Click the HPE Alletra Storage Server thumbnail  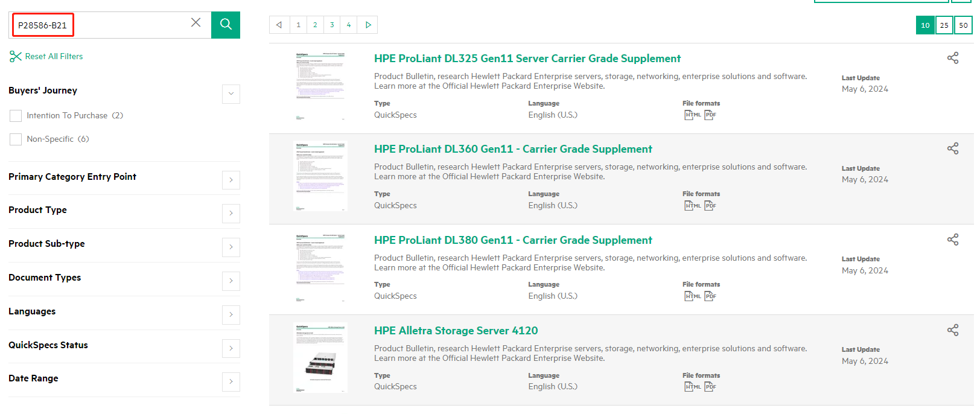tap(320, 358)
